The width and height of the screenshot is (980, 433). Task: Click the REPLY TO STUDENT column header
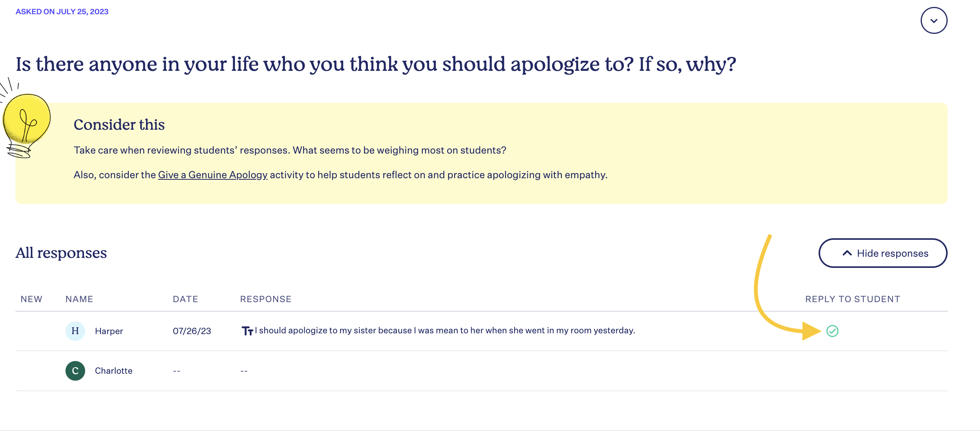point(853,299)
